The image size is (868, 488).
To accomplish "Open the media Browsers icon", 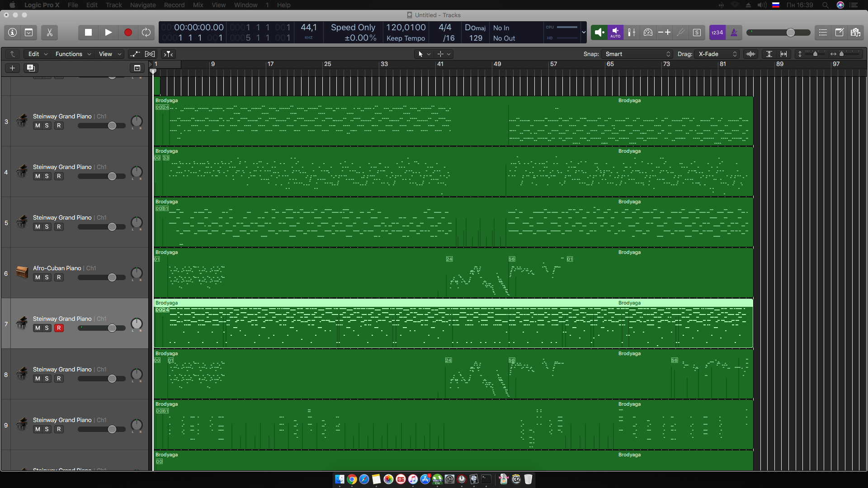I will click(x=855, y=33).
